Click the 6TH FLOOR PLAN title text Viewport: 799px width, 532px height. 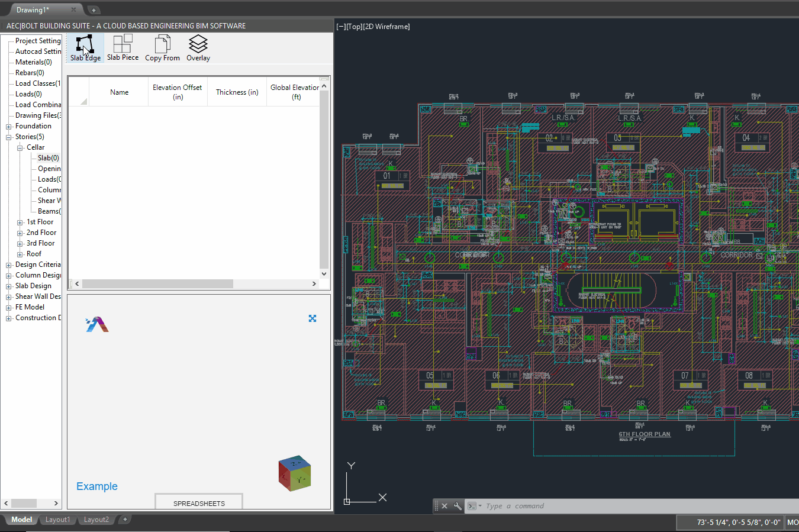coord(645,434)
